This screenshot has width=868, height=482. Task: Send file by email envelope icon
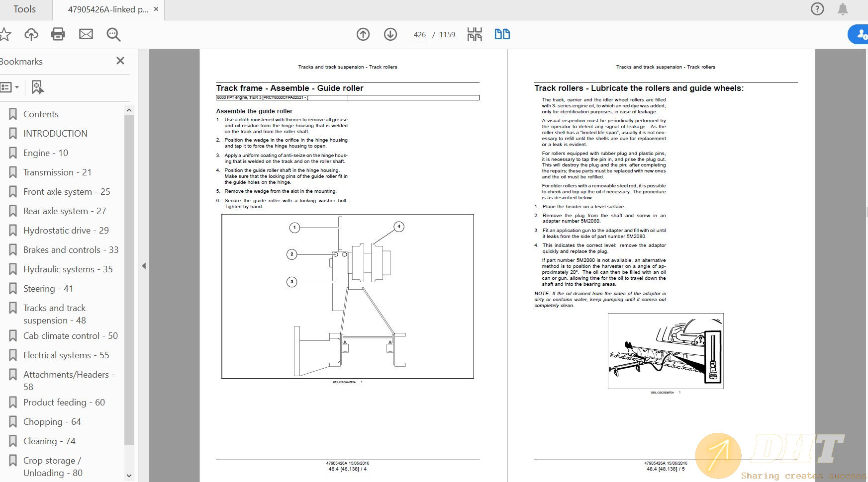point(86,34)
